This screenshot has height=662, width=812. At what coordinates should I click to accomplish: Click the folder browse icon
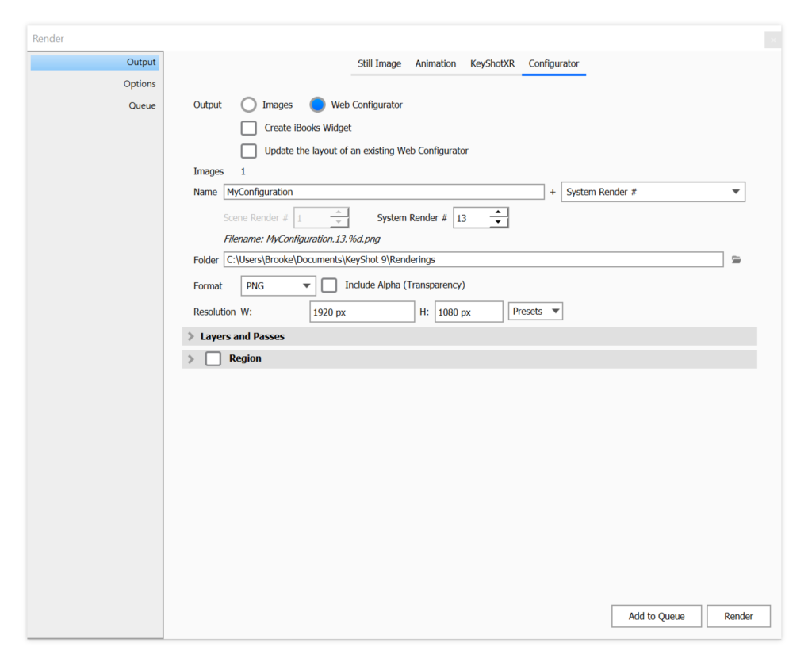[736, 259]
